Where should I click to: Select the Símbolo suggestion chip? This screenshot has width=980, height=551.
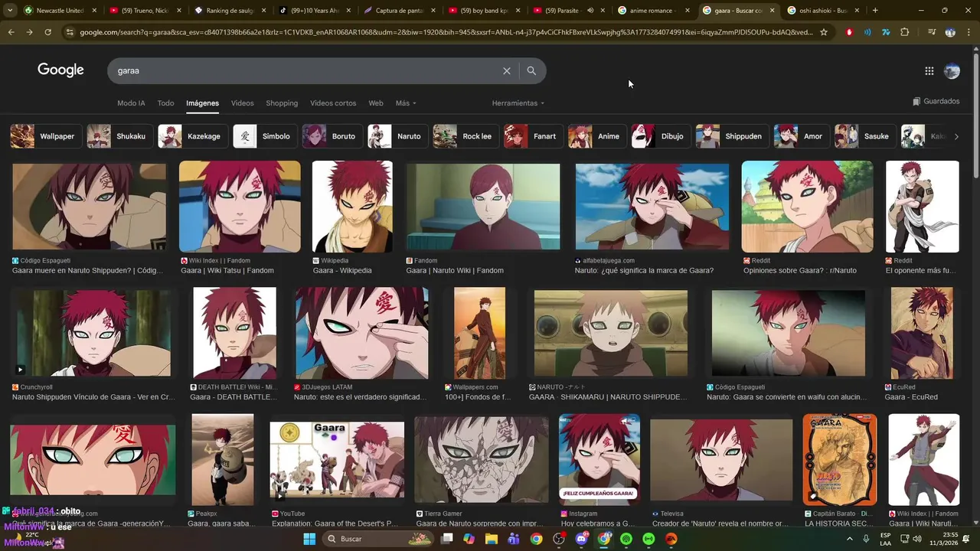coord(264,136)
